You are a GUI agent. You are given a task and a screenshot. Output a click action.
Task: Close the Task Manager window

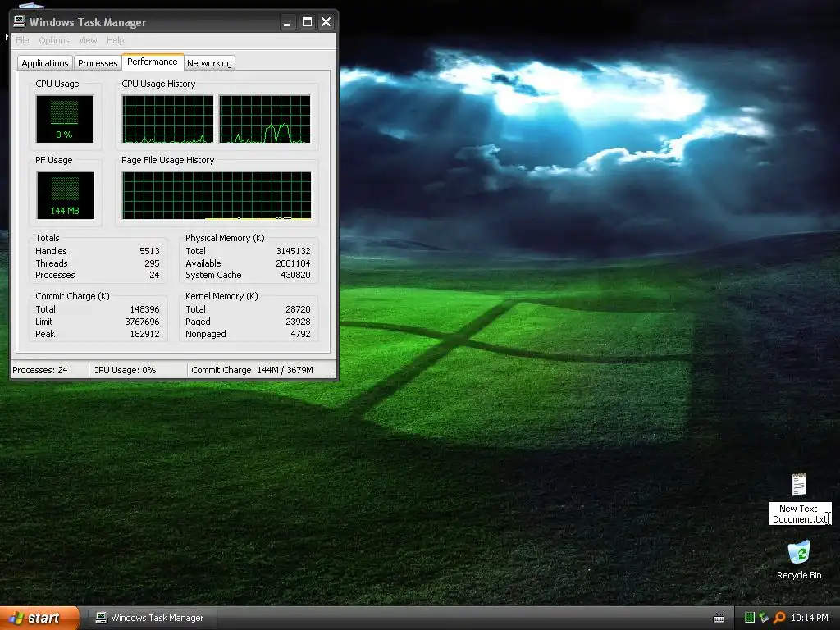coord(326,22)
